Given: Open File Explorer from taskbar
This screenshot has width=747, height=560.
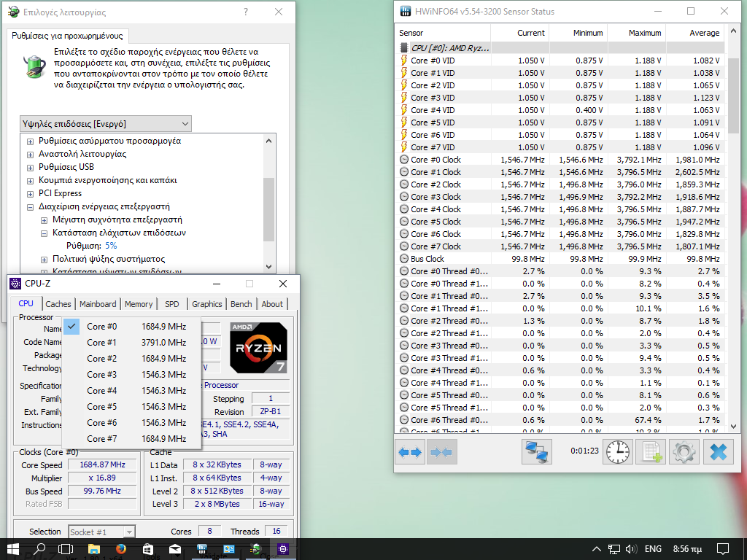Looking at the screenshot, I should (94, 549).
